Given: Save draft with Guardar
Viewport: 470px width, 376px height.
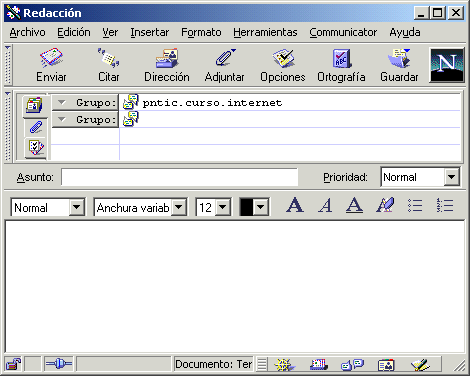Looking at the screenshot, I should [x=399, y=65].
